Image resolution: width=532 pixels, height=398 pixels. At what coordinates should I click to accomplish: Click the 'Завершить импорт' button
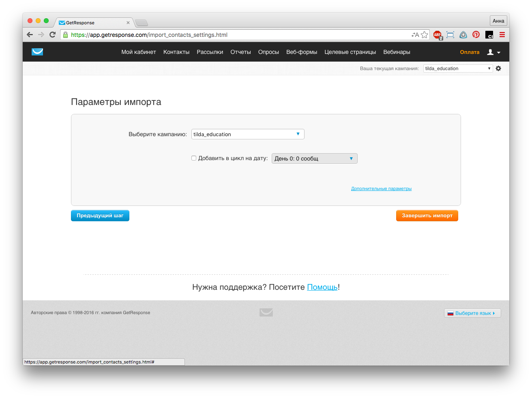click(x=427, y=216)
